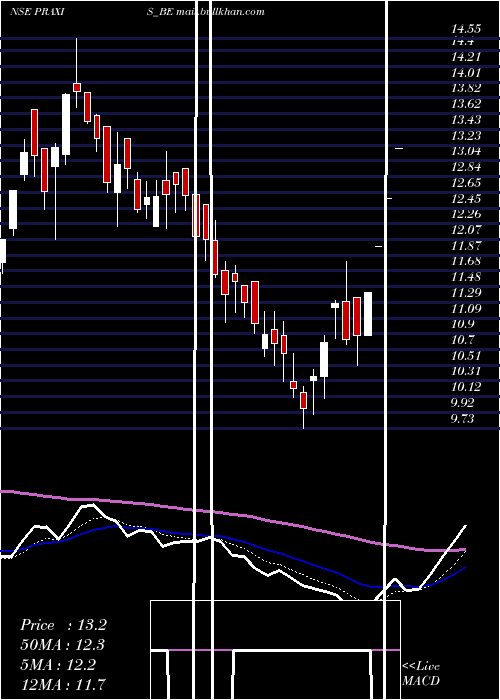Select the 14.01 price axis label

click(x=466, y=73)
